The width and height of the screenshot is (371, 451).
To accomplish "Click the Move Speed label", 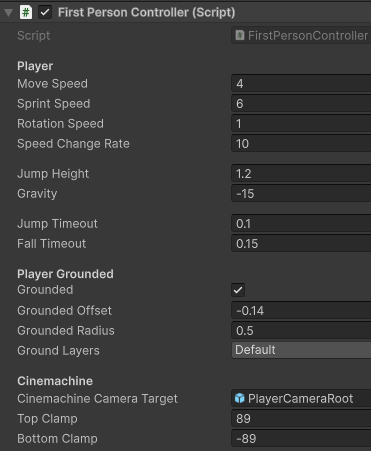I will [x=52, y=84].
